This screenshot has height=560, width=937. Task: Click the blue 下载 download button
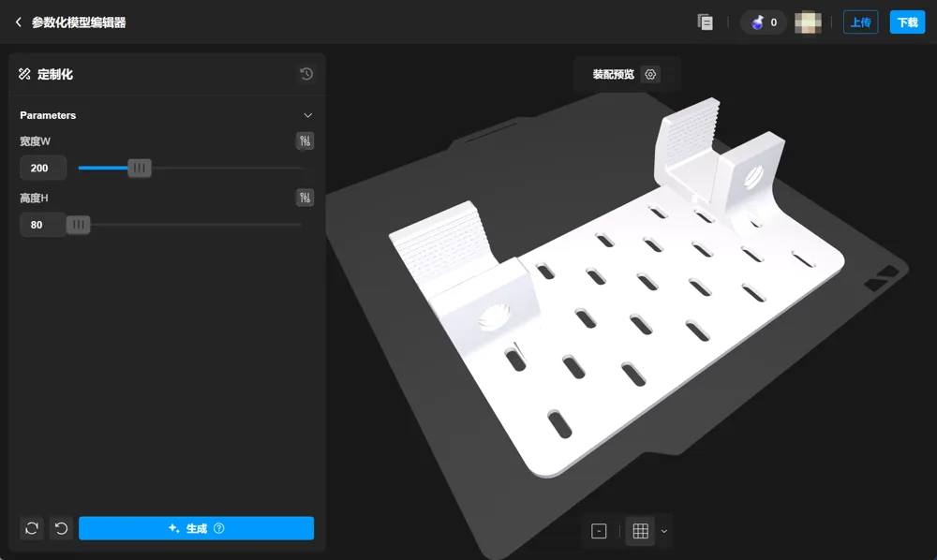(907, 22)
